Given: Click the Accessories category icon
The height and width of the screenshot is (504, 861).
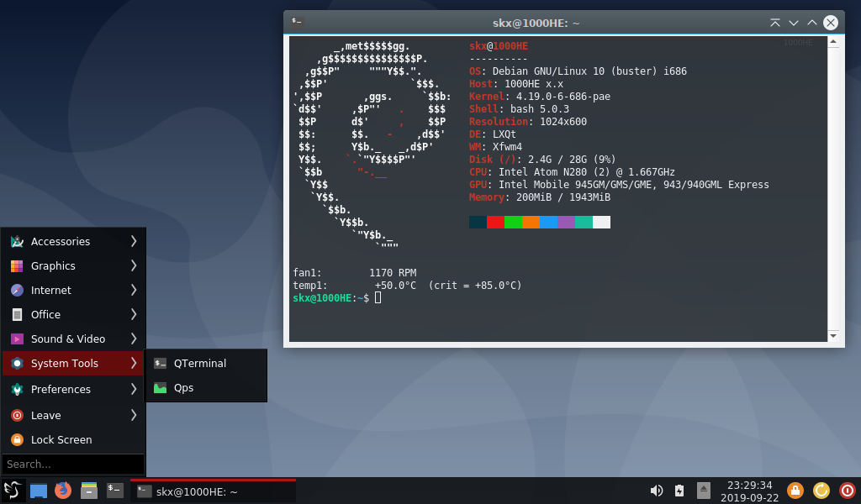Looking at the screenshot, I should (x=17, y=241).
